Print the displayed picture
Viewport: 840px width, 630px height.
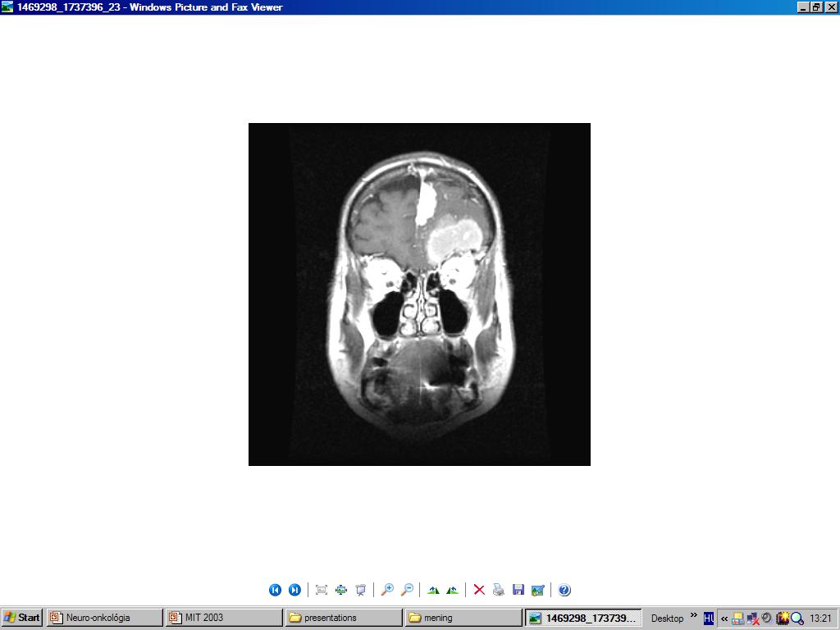pos(499,590)
